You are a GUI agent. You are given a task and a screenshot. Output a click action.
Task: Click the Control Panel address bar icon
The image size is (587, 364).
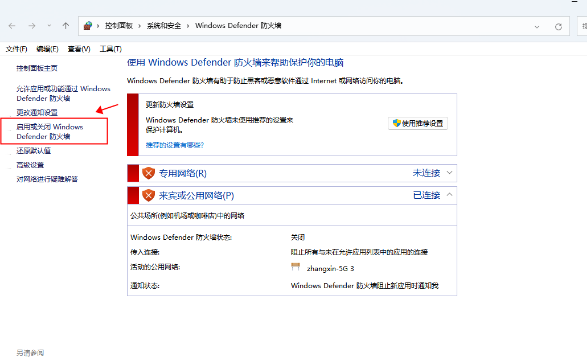point(88,26)
